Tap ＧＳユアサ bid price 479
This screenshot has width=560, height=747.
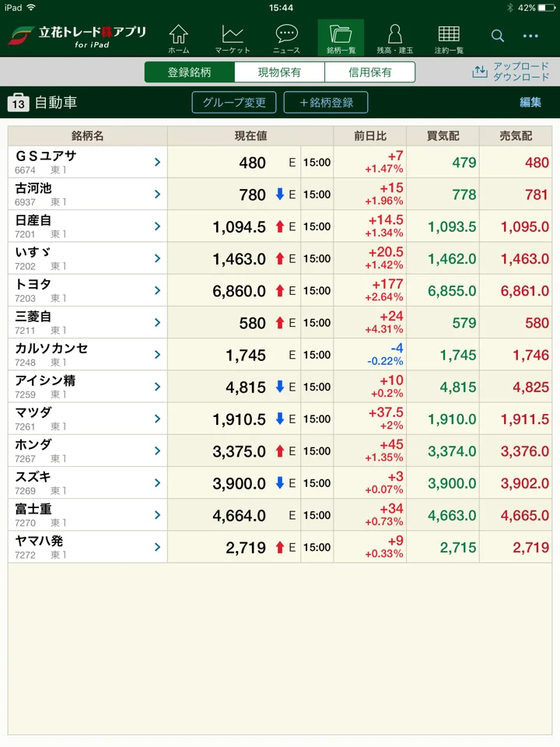(x=464, y=163)
